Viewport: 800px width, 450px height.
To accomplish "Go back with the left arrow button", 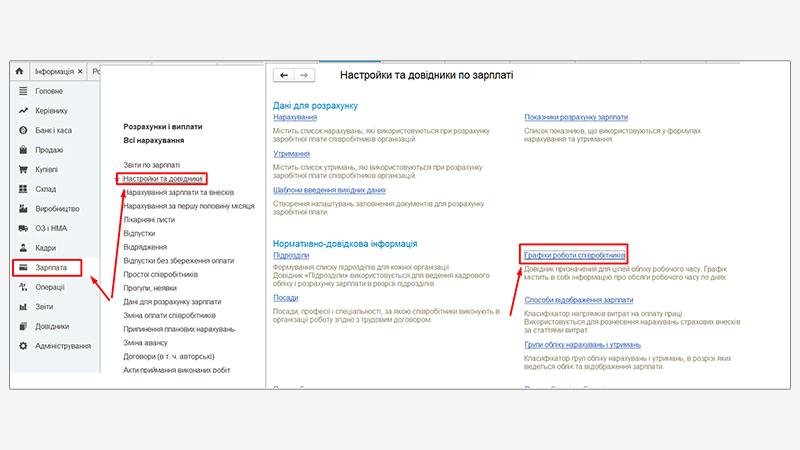I will (x=284, y=75).
